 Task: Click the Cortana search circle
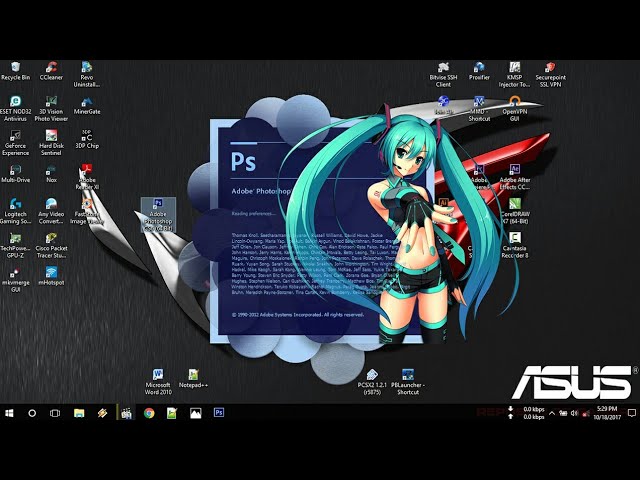tap(32, 413)
